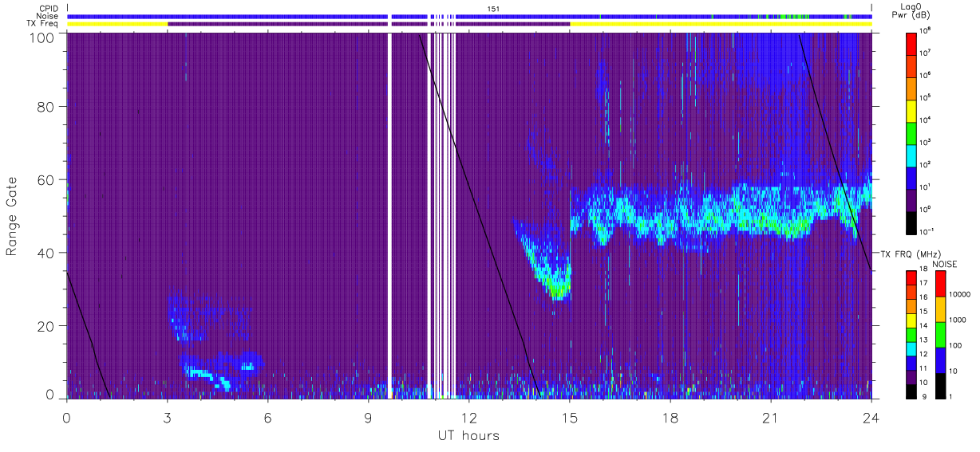
Task: Click the 6 tick label on UT hours axis
Action: (268, 418)
